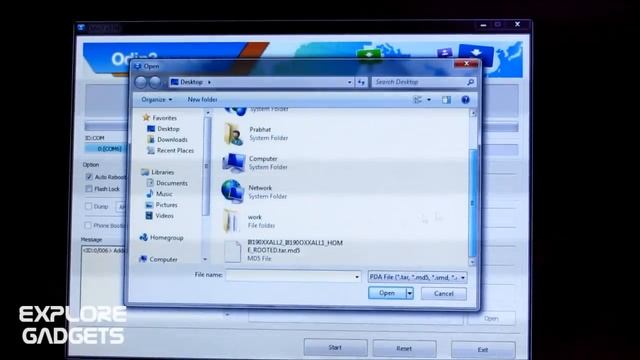Viewport: 640px width, 360px height.
Task: Click the file list scroll up arrow
Action: 473,113
